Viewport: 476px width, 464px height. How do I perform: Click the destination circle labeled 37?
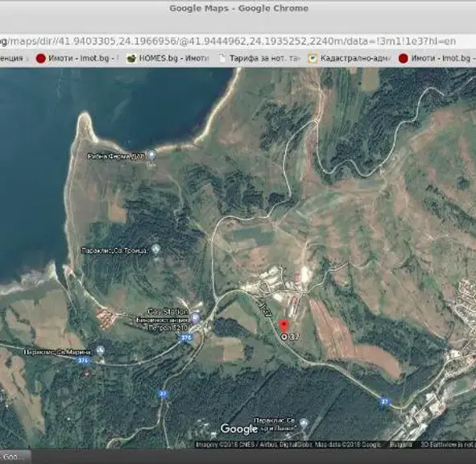[x=284, y=337]
